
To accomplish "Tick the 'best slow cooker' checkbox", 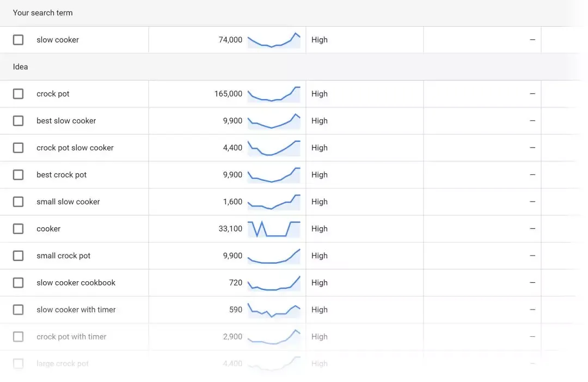I will (x=19, y=120).
